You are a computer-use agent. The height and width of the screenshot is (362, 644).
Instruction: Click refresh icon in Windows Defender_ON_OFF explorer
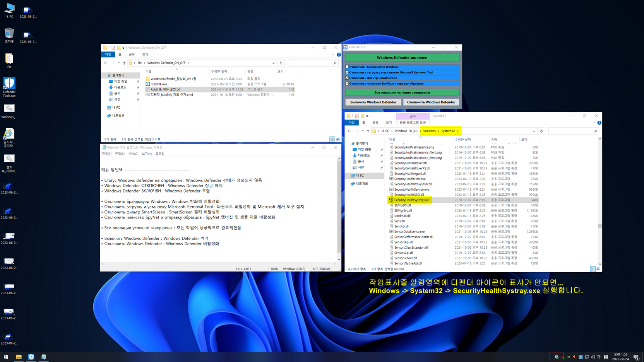281,63
